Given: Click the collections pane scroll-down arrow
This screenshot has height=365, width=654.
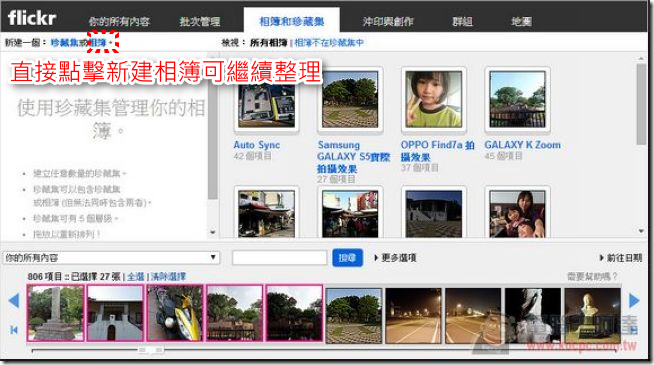Looking at the screenshot, I should click(x=213, y=232).
